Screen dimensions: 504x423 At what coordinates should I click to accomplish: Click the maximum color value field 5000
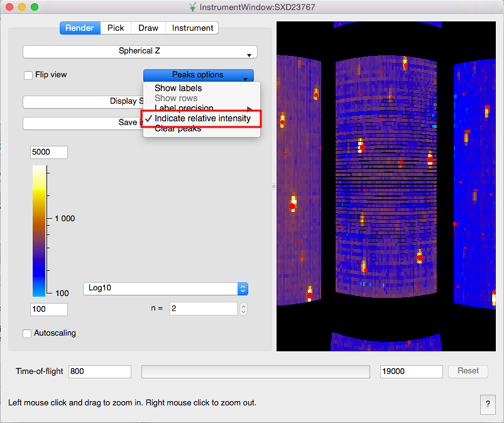(48, 152)
